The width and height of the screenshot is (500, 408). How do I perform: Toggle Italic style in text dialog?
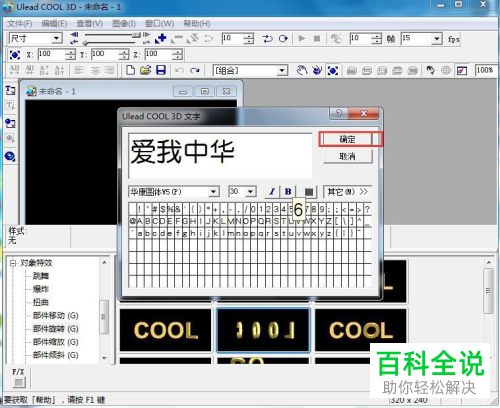272,192
